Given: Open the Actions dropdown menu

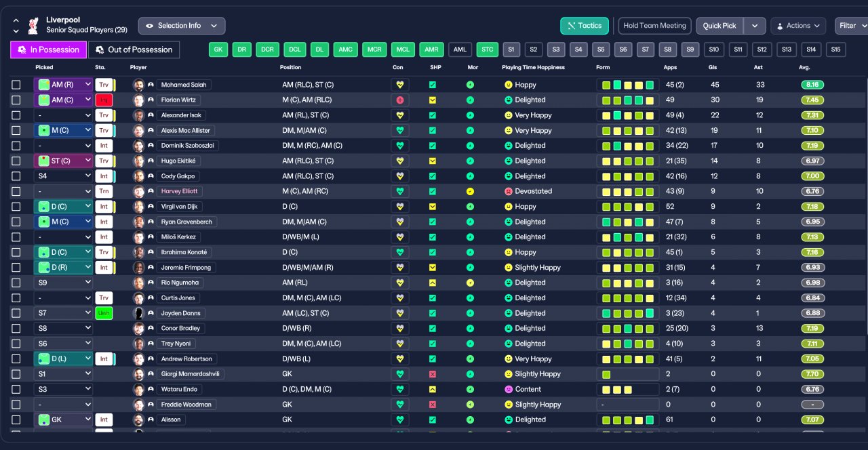Looking at the screenshot, I should (x=798, y=26).
